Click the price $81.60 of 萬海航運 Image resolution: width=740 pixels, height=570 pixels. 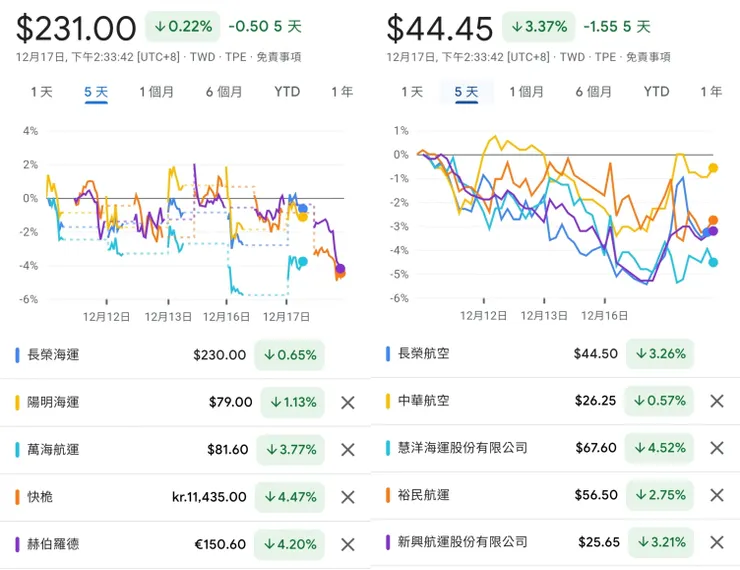[x=227, y=450]
